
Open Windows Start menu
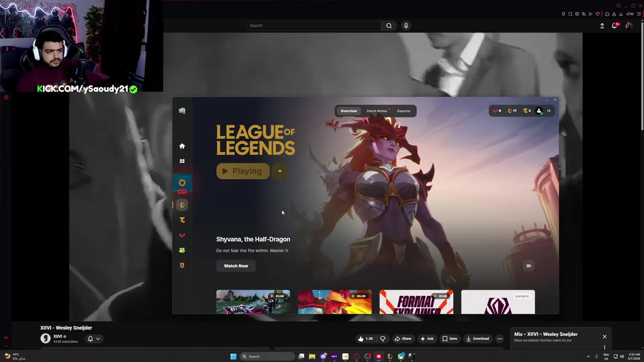pos(233,356)
